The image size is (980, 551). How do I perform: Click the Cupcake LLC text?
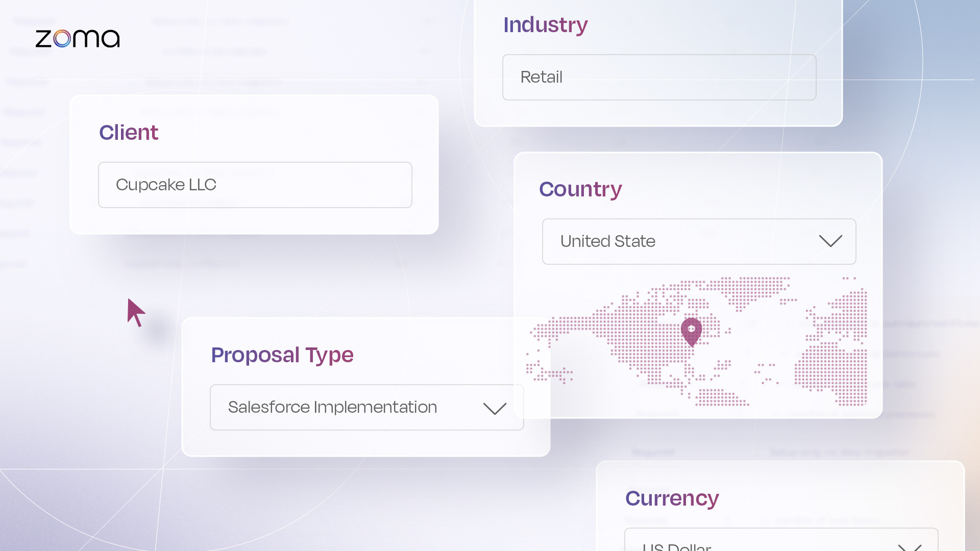166,185
